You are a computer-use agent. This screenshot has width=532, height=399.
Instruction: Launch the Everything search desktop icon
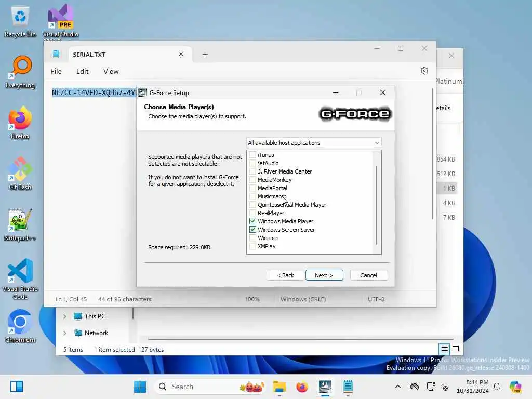pyautogui.click(x=20, y=72)
